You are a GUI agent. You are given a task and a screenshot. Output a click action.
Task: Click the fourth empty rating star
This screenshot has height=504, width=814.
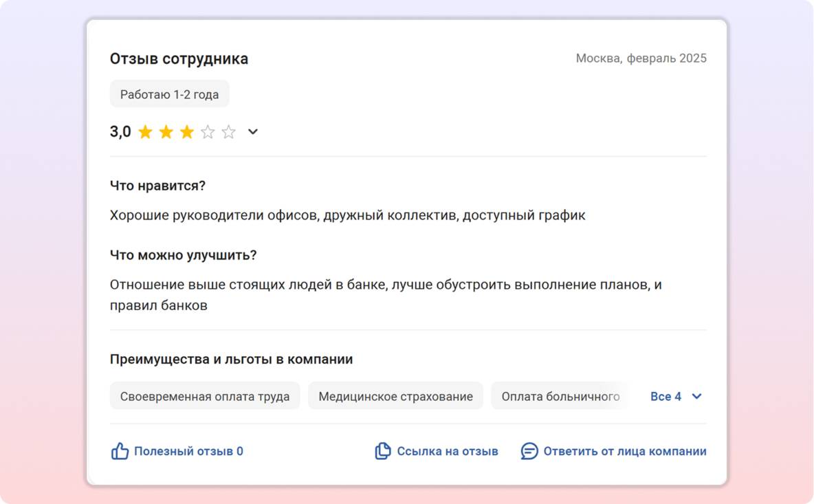pyautogui.click(x=208, y=132)
